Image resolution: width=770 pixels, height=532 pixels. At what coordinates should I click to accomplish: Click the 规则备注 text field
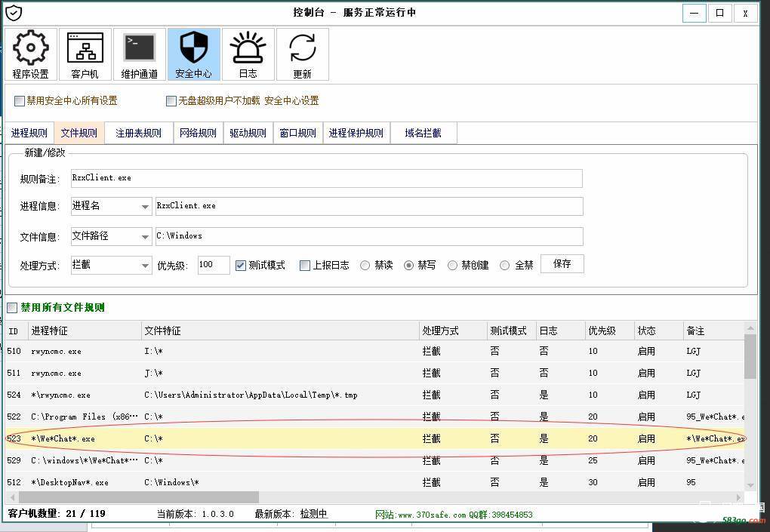[x=326, y=178]
